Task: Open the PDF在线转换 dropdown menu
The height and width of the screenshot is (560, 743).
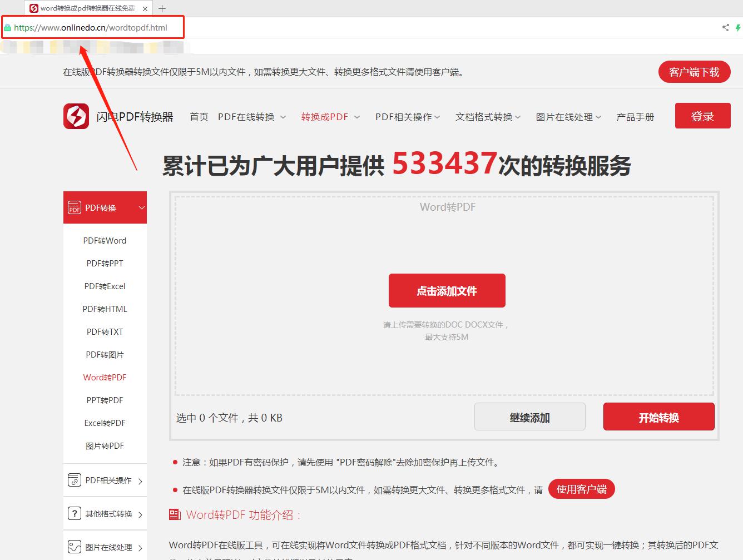Action: coord(252,117)
